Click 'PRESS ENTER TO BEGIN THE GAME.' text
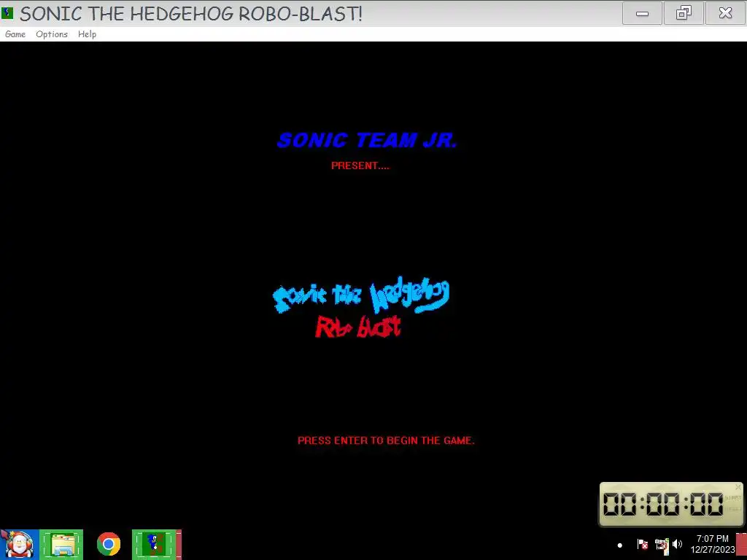The image size is (747, 560). point(386,440)
